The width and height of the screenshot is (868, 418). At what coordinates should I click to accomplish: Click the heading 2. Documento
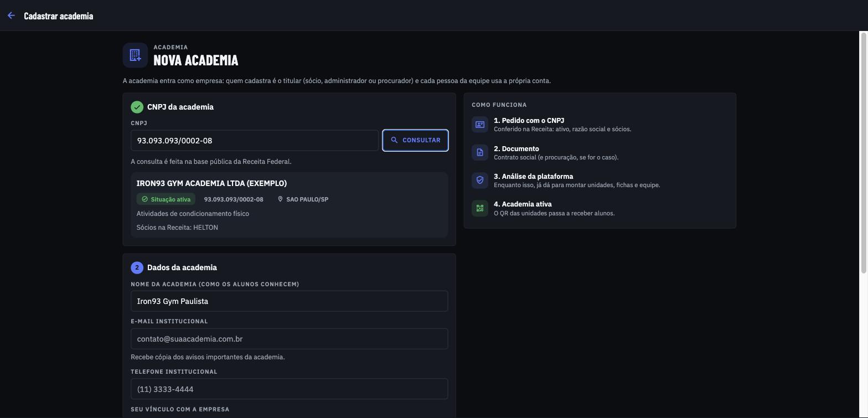[516, 148]
